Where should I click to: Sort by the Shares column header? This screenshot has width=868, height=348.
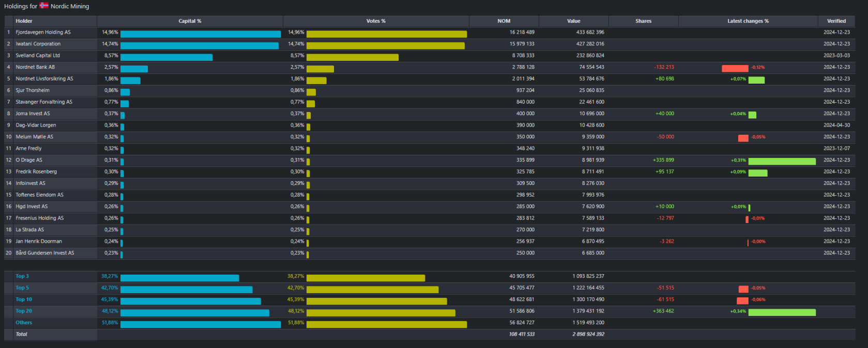click(644, 21)
